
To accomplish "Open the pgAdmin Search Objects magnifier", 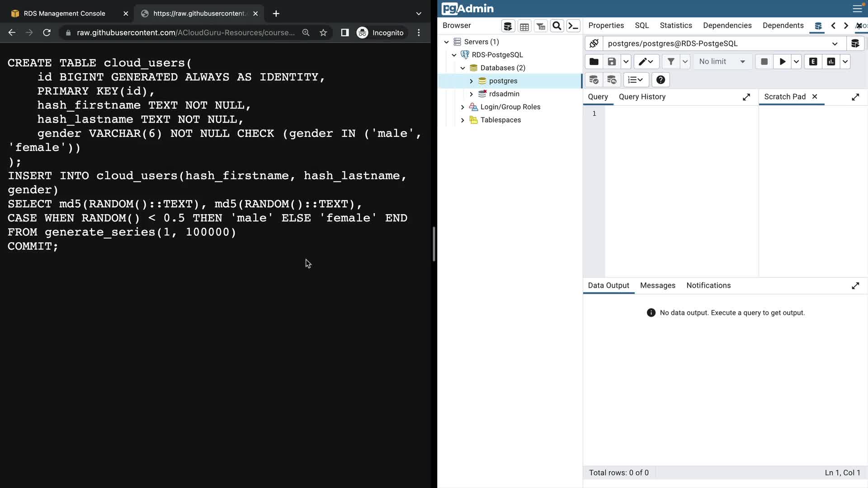I will [x=557, y=26].
